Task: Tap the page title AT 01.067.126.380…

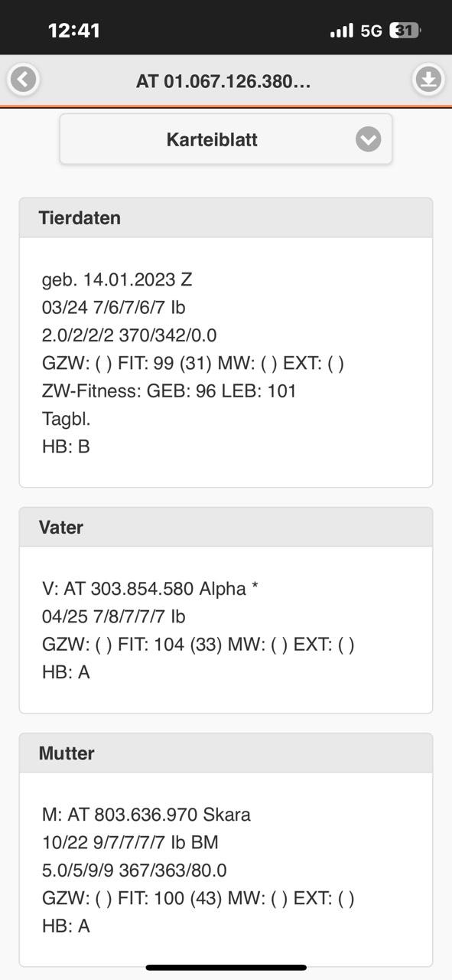Action: (223, 81)
